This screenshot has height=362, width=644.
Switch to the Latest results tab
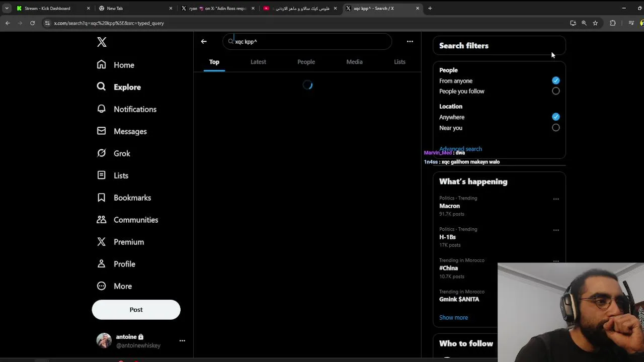coord(258,62)
